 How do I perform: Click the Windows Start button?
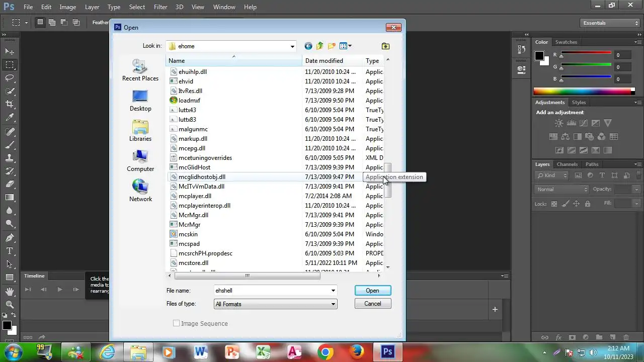(12, 351)
